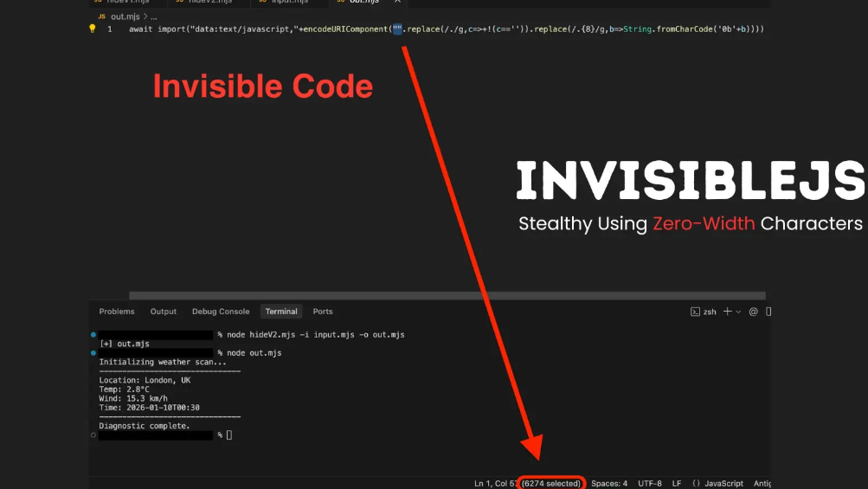Click the encodeURIComponent function call
The height and width of the screenshot is (489, 868).
tap(345, 29)
